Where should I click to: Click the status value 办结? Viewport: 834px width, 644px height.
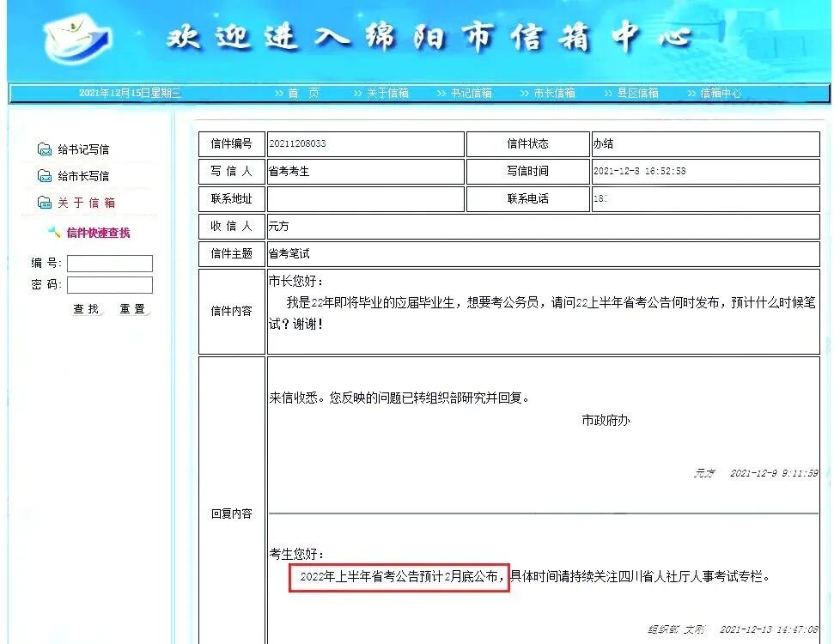pos(603,143)
